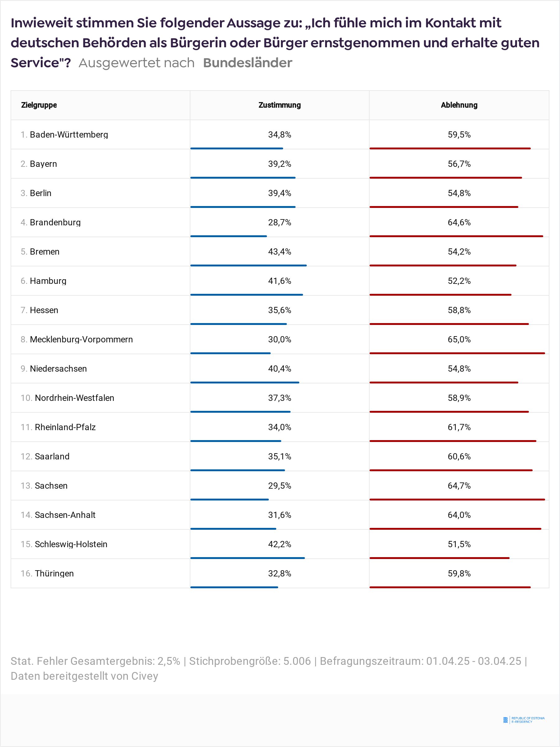Click Thüringen's 32,8% Zustimmung value

click(279, 573)
